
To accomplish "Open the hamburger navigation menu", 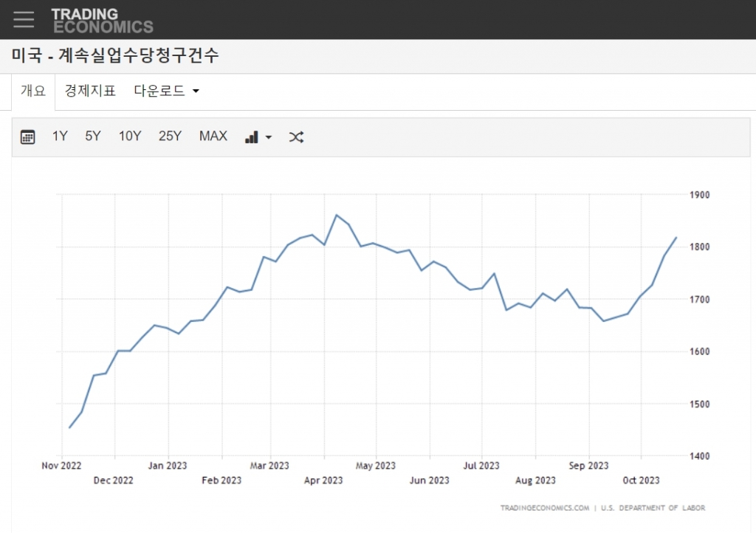I will click(24, 19).
